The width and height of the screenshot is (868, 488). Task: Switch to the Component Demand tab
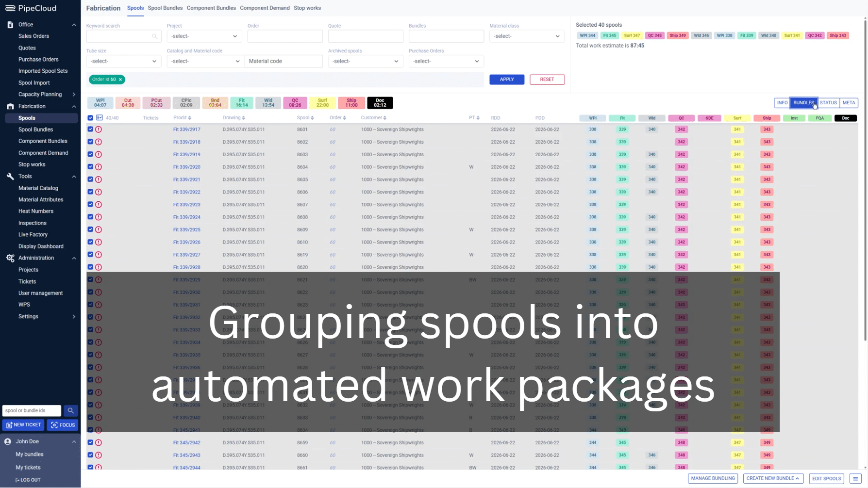(x=265, y=8)
